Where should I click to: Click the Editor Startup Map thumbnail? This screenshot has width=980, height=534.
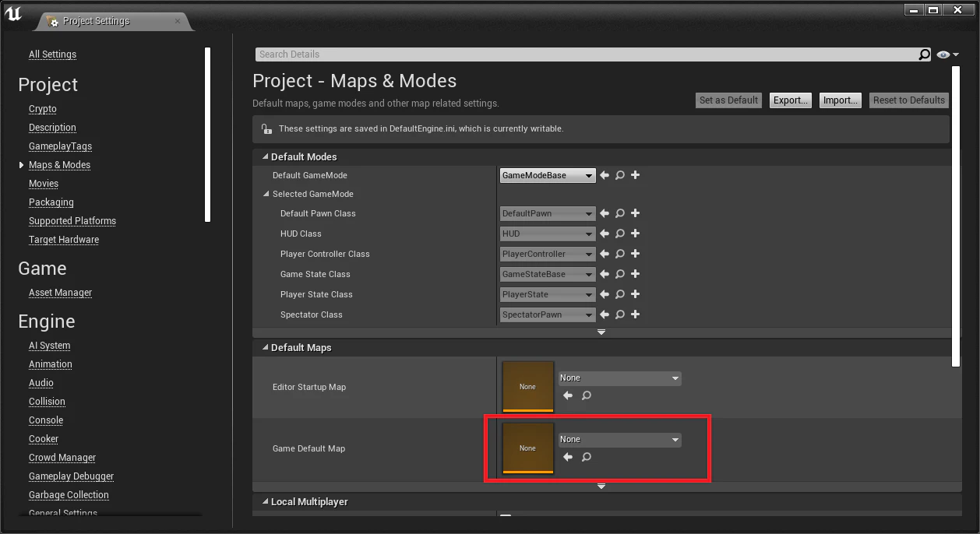[528, 387]
